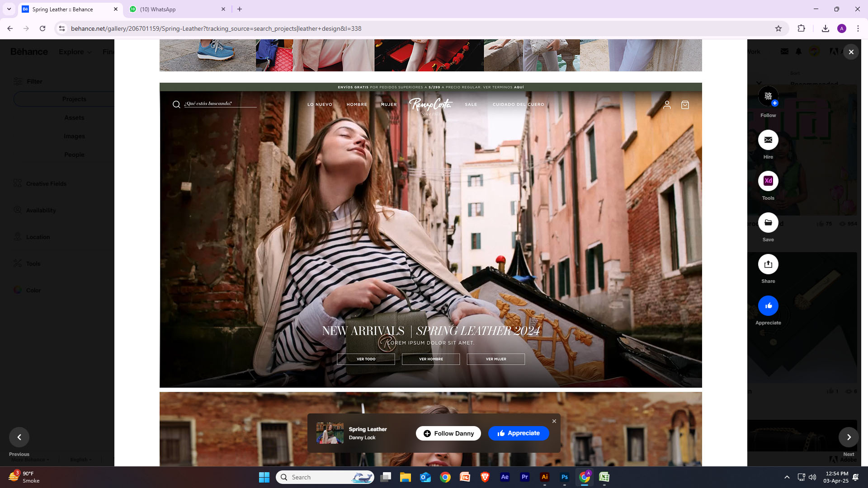
Task: Dismiss the Spring Leather popup bar
Action: click(x=554, y=421)
